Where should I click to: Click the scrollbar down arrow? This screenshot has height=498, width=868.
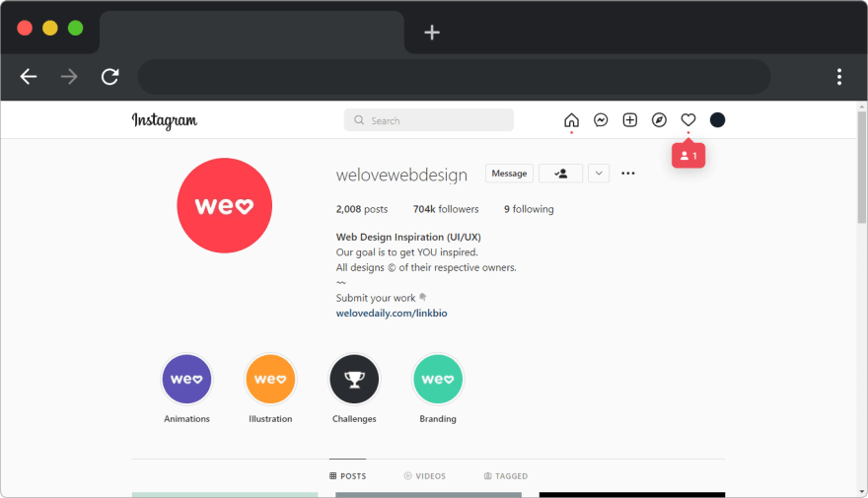click(862, 492)
